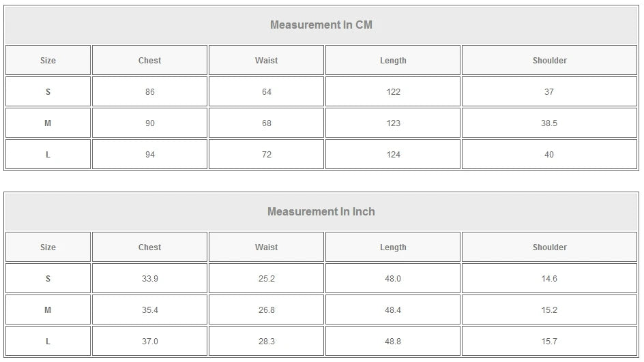Click the chest value 37.0 cell

(149, 342)
